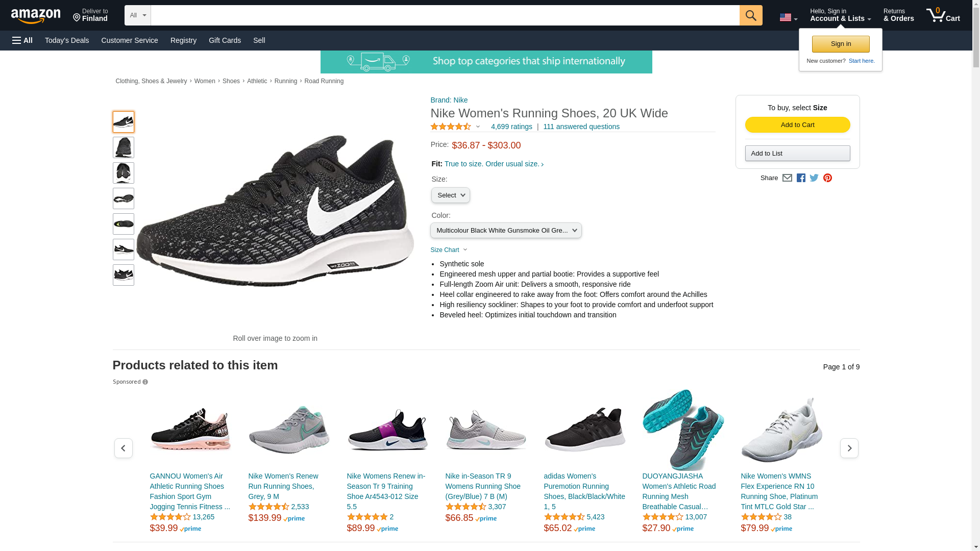
Task: Open the Color selection dropdown
Action: [x=505, y=231]
